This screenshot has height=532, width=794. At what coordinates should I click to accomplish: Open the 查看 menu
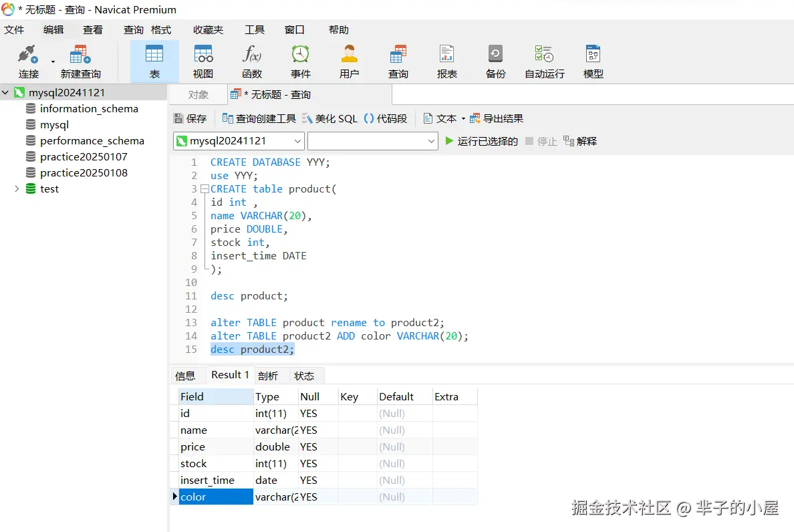coord(93,30)
